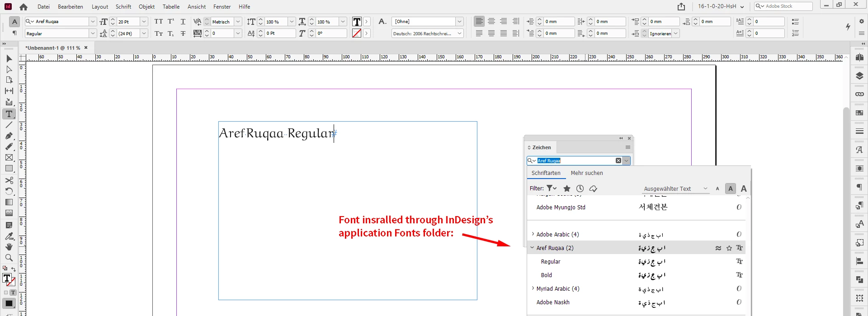Toggle Subscript formatting button
Image resolution: width=868 pixels, height=316 pixels.
click(171, 33)
